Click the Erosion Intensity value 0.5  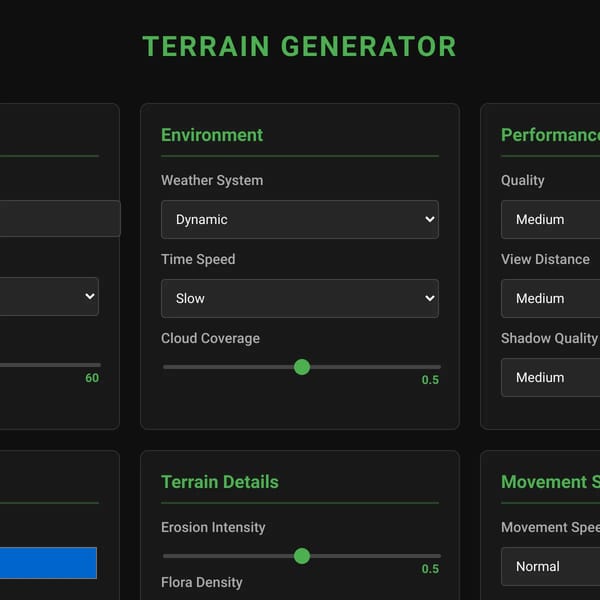coord(430,569)
